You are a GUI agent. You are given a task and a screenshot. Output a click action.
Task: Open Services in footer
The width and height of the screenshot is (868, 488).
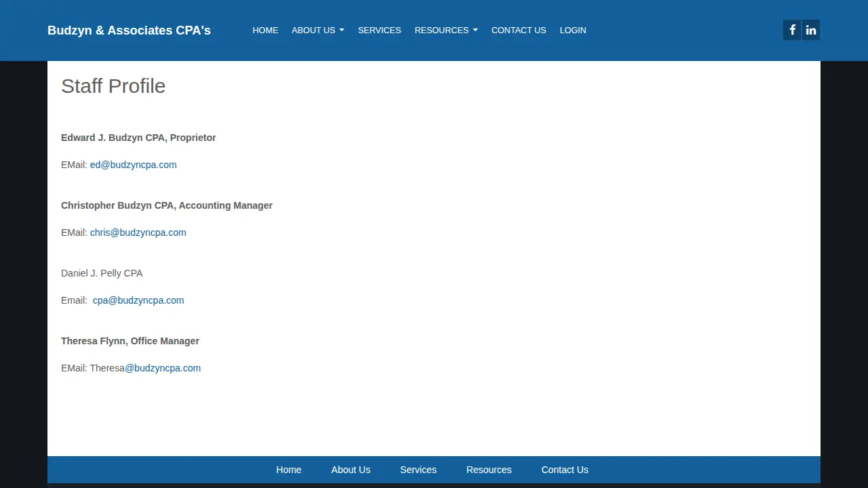[x=418, y=470]
